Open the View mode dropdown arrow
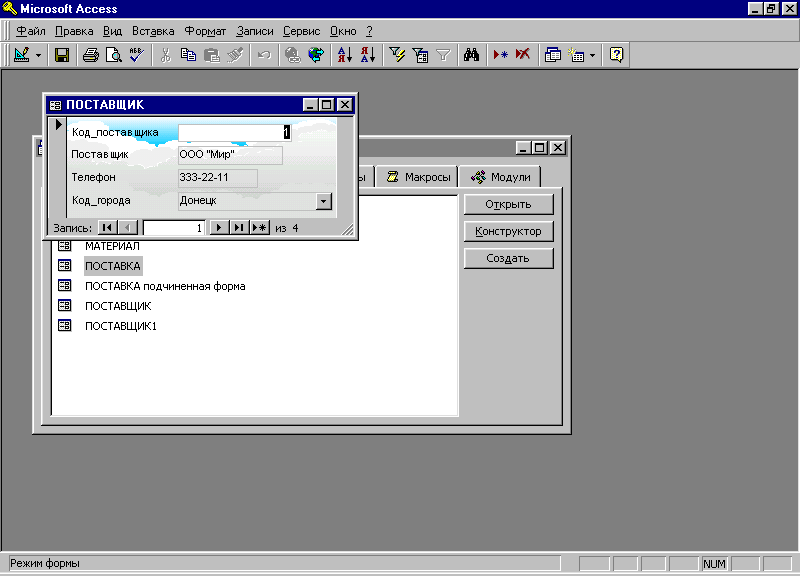Screen dimensions: 800x576 click(x=38, y=55)
